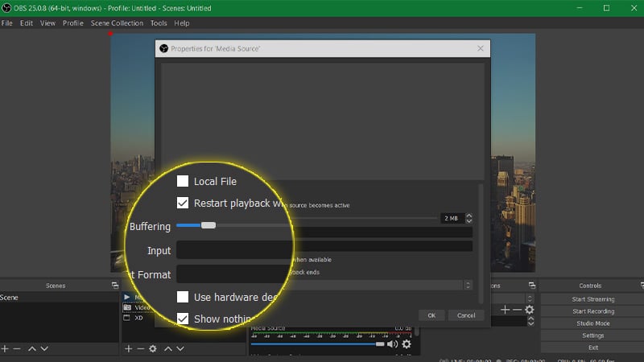Click the 2 MB buffering value box
Screen dimensions: 644x362
(452, 218)
